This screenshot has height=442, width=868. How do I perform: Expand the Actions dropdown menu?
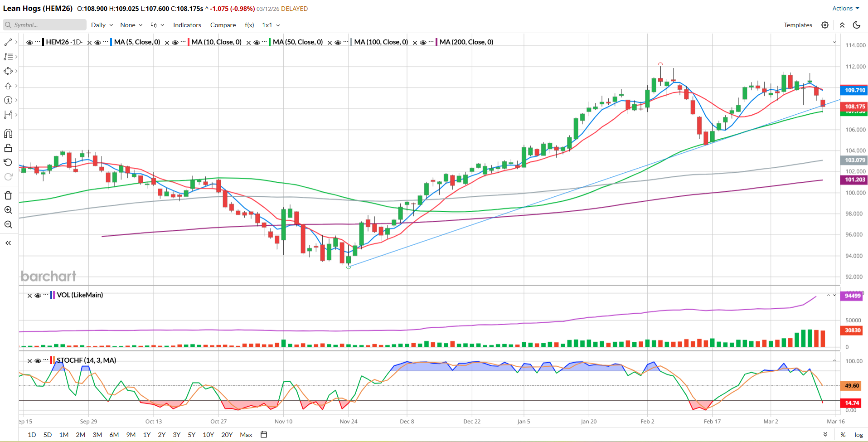point(845,8)
